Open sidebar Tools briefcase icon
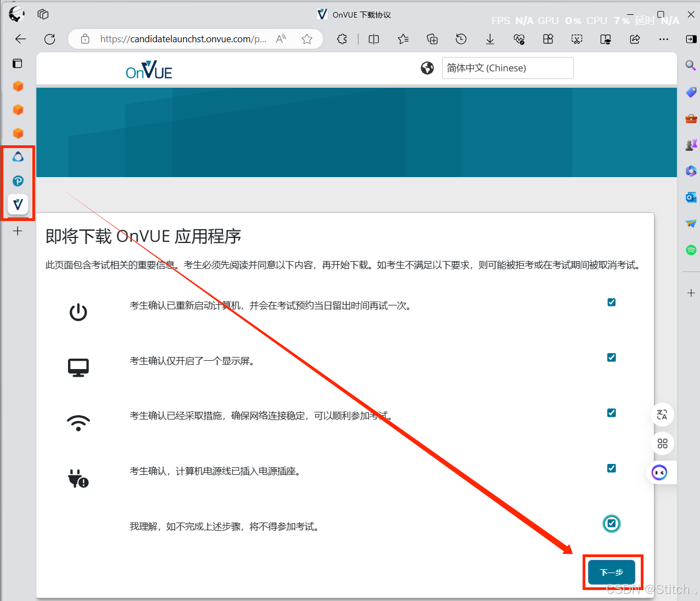The height and width of the screenshot is (601, 700). [x=691, y=118]
